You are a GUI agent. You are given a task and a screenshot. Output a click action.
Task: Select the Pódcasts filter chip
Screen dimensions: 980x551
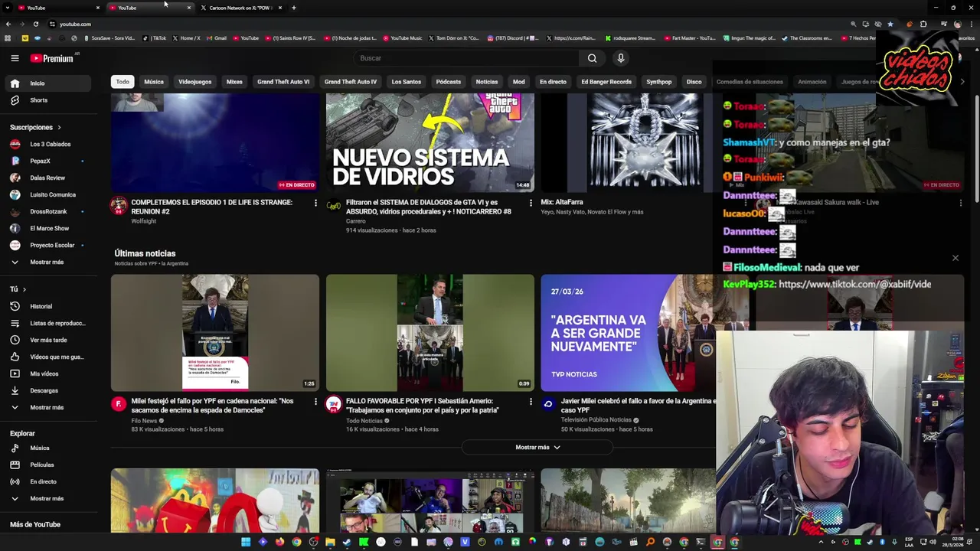tap(449, 82)
